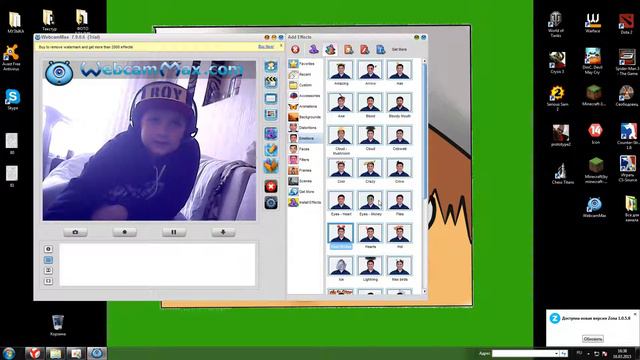Click the orange hand icon in WebcamMax sidebar
The width and height of the screenshot is (640, 360).
click(271, 165)
